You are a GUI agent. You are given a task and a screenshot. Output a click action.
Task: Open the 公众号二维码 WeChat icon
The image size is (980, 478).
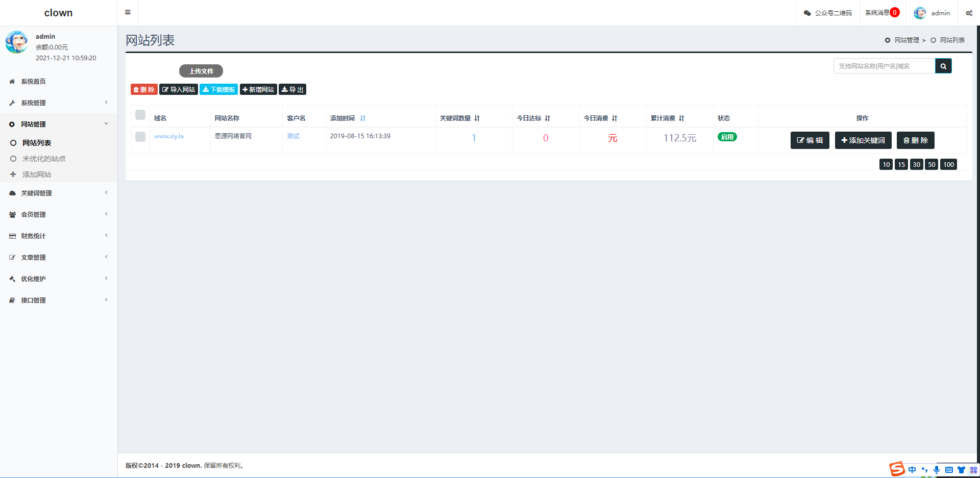click(807, 13)
